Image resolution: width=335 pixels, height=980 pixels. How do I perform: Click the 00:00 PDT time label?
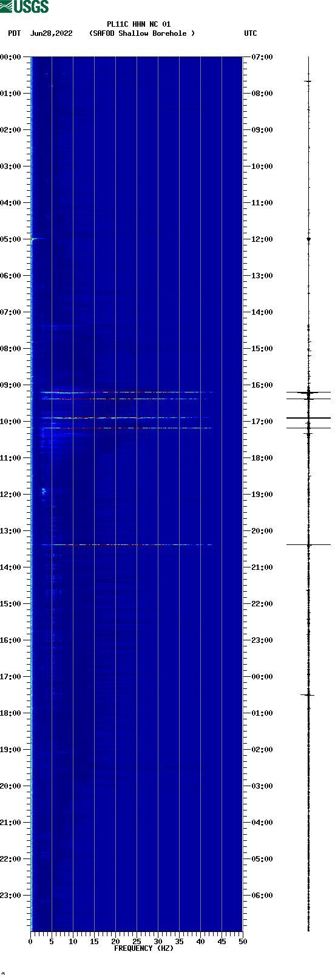10,57
